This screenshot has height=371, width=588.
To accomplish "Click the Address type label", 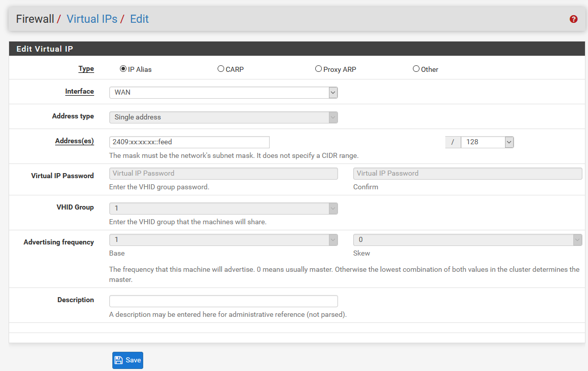I will pyautogui.click(x=73, y=116).
